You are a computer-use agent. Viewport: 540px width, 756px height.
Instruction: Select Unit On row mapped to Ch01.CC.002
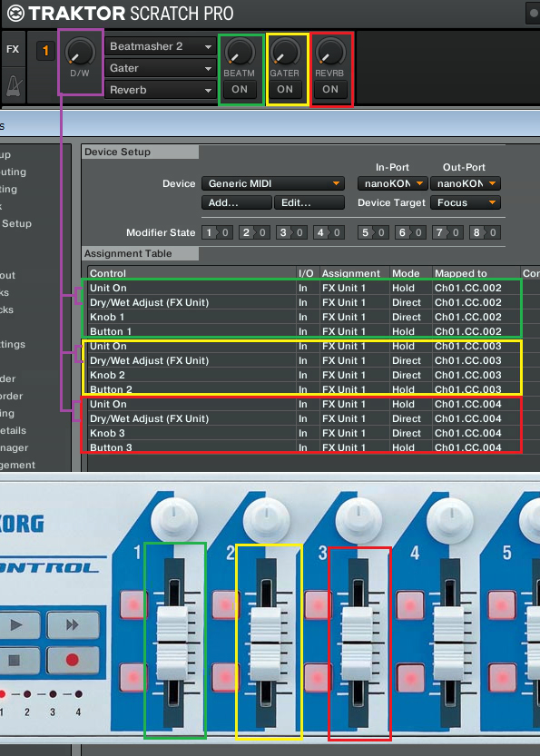pyautogui.click(x=304, y=289)
